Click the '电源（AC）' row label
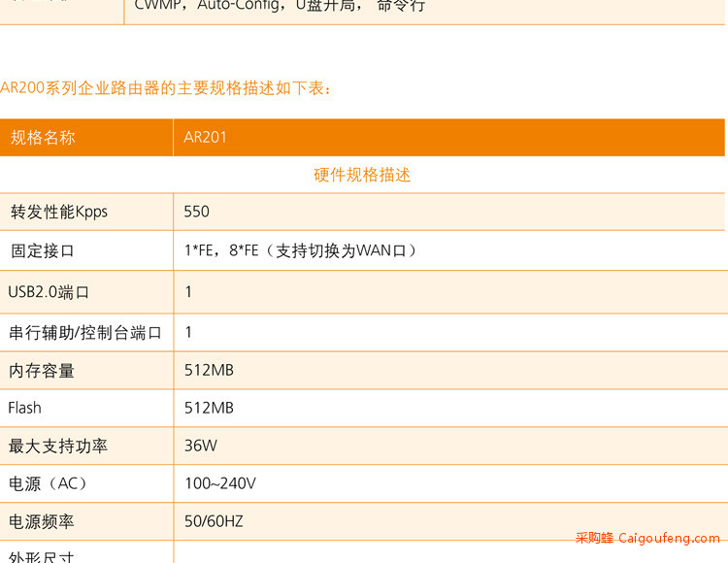Screen dimensions: 728x563 [49, 483]
